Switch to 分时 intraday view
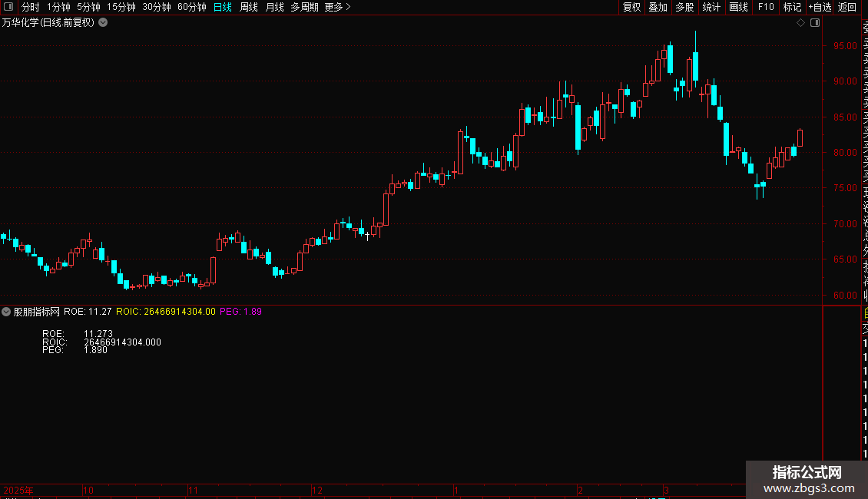 coord(31,7)
